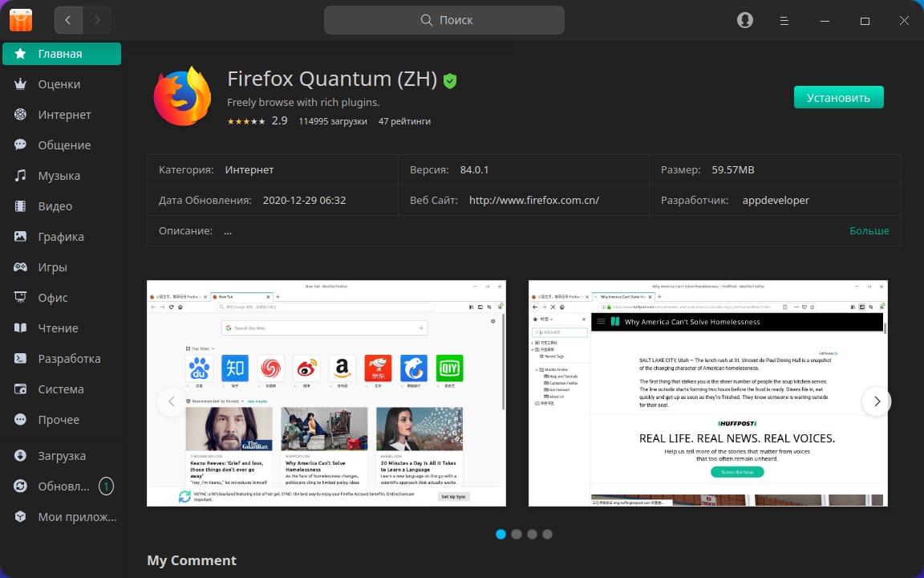
Task: Click the My Comment heading
Action: (x=192, y=560)
